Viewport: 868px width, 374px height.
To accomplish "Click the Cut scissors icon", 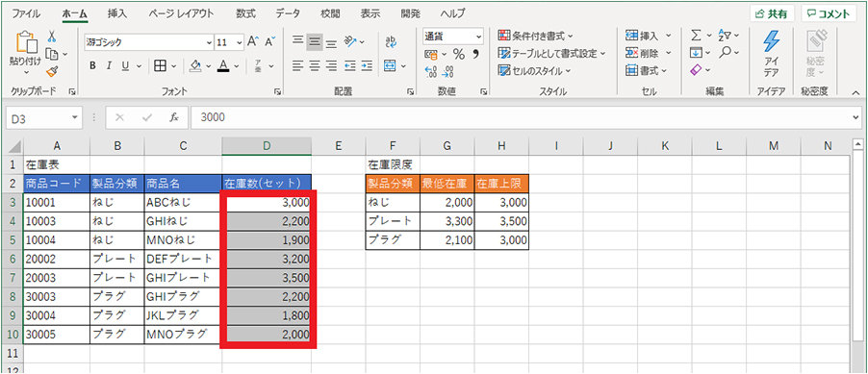I will 51,37.
